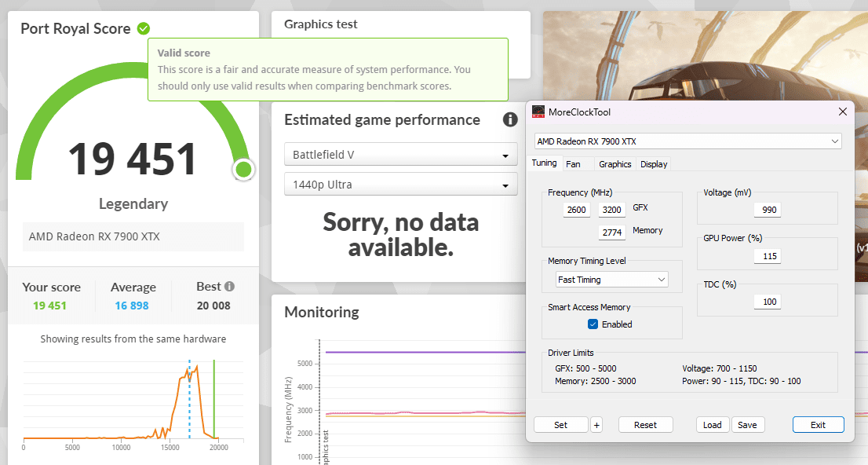The image size is (868, 465).
Task: Click the Monitoring heading
Action: pyautogui.click(x=322, y=312)
